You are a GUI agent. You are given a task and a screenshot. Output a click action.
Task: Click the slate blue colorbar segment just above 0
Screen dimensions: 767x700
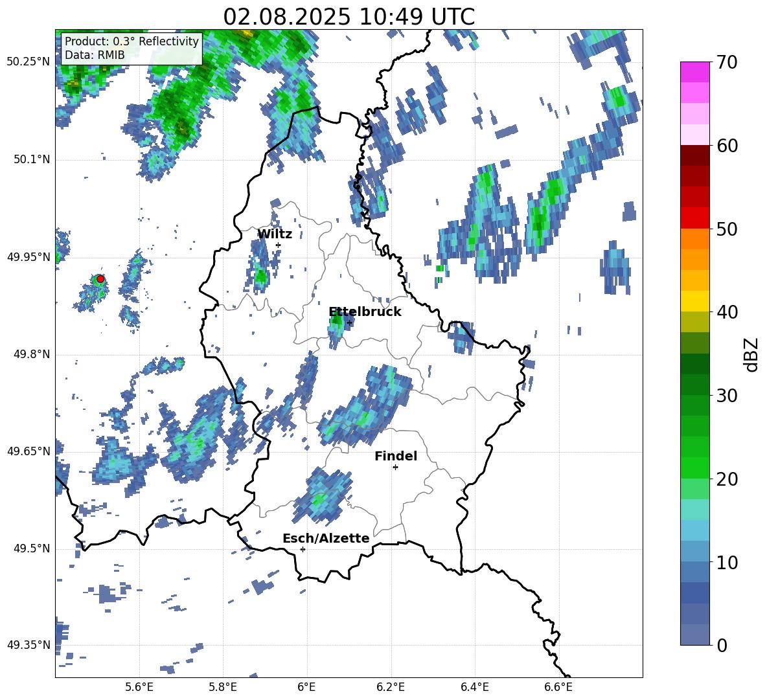694,635
